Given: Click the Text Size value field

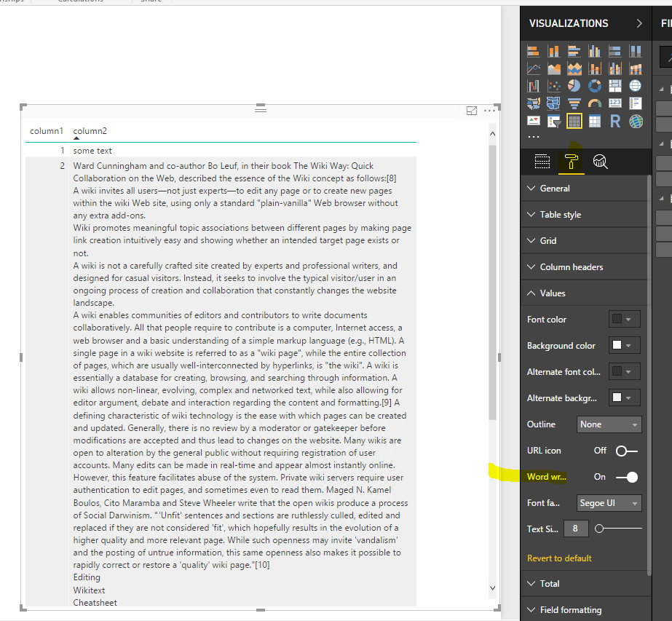Looking at the screenshot, I should (576, 529).
